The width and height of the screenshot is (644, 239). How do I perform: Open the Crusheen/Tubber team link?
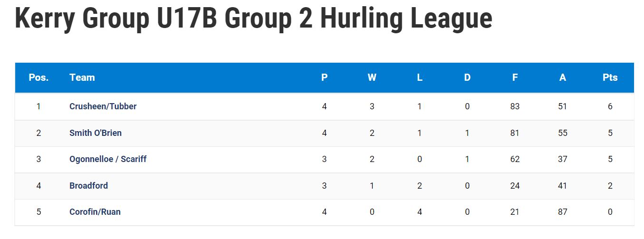[x=103, y=106]
